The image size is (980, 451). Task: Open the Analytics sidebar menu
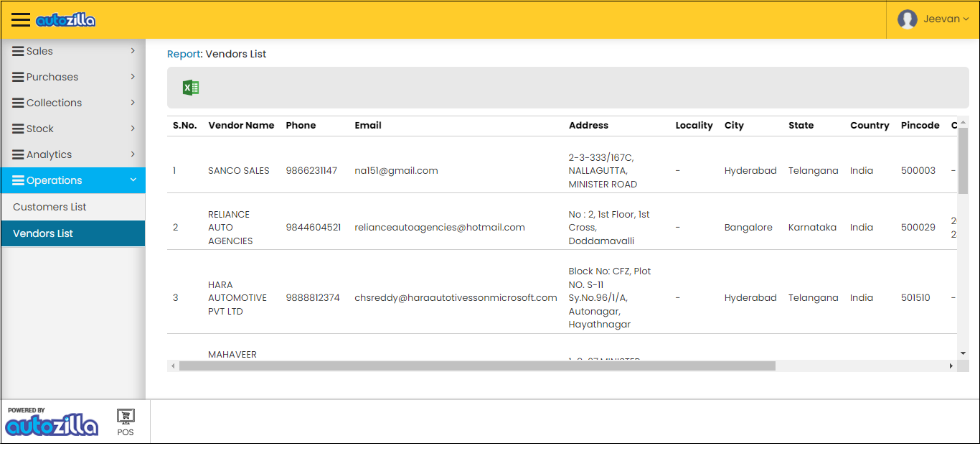(73, 154)
